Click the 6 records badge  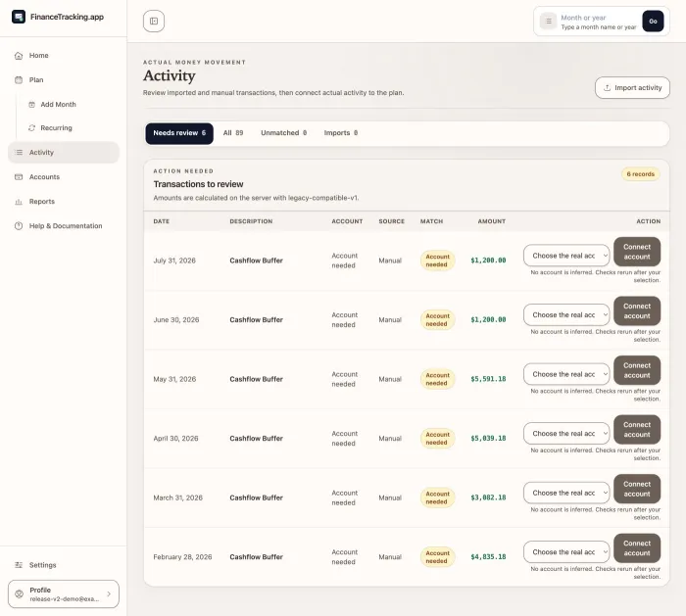[641, 174]
